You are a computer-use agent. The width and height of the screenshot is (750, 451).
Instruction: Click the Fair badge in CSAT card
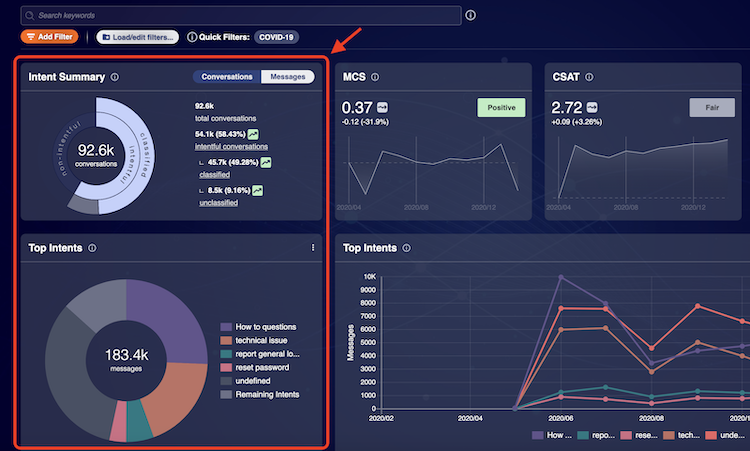(x=712, y=108)
